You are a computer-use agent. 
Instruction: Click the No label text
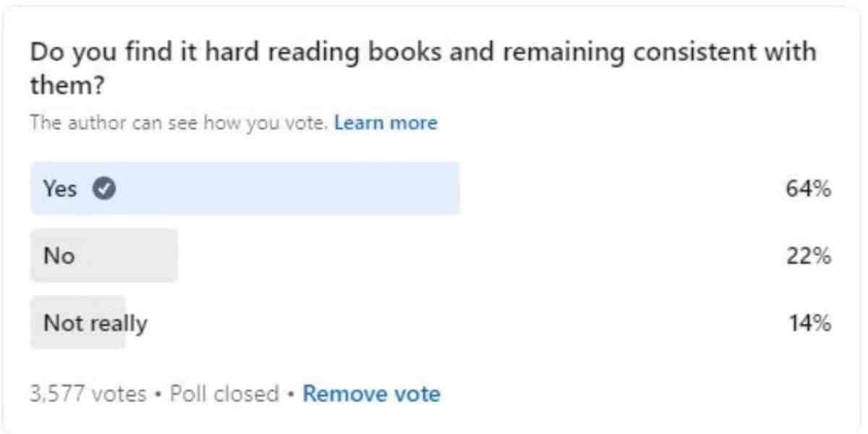point(59,256)
